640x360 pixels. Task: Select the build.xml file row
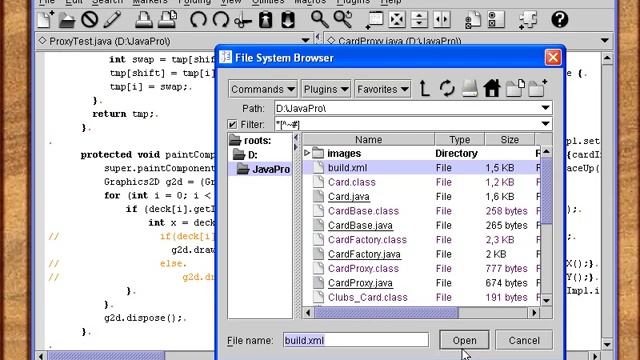[422, 168]
